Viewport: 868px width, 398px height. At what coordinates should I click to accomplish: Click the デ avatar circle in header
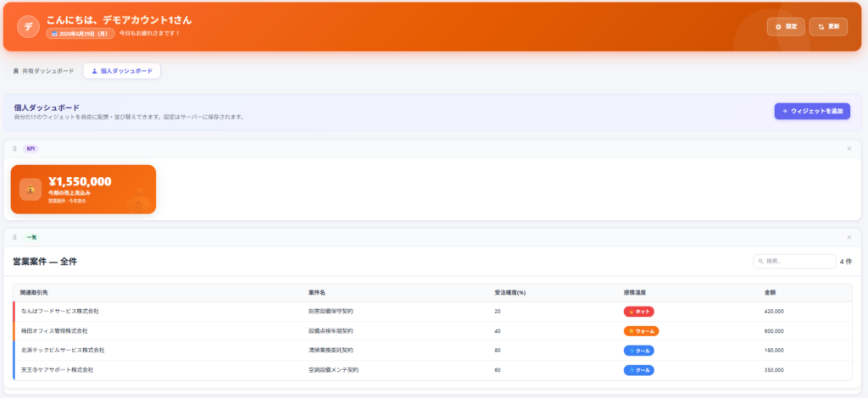tap(28, 26)
